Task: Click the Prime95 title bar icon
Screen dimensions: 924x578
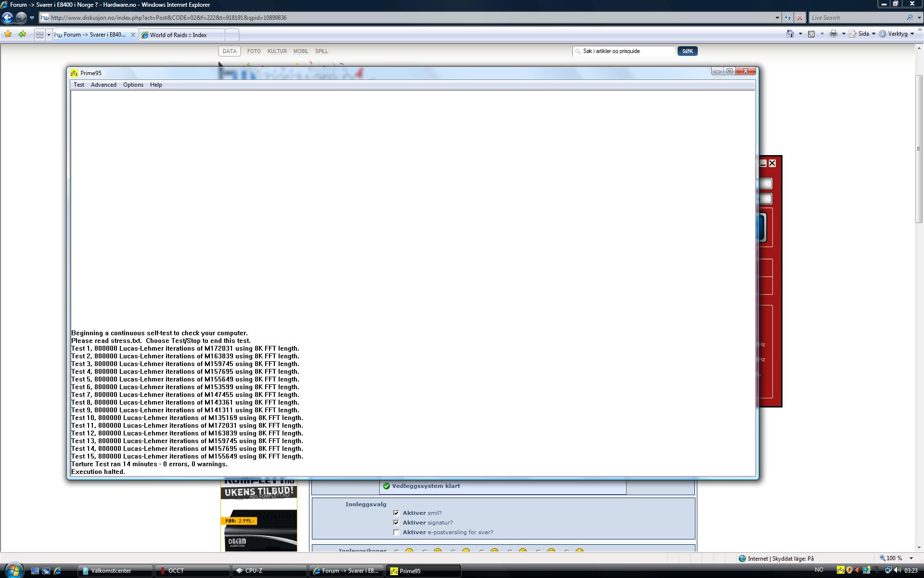Action: coord(74,73)
